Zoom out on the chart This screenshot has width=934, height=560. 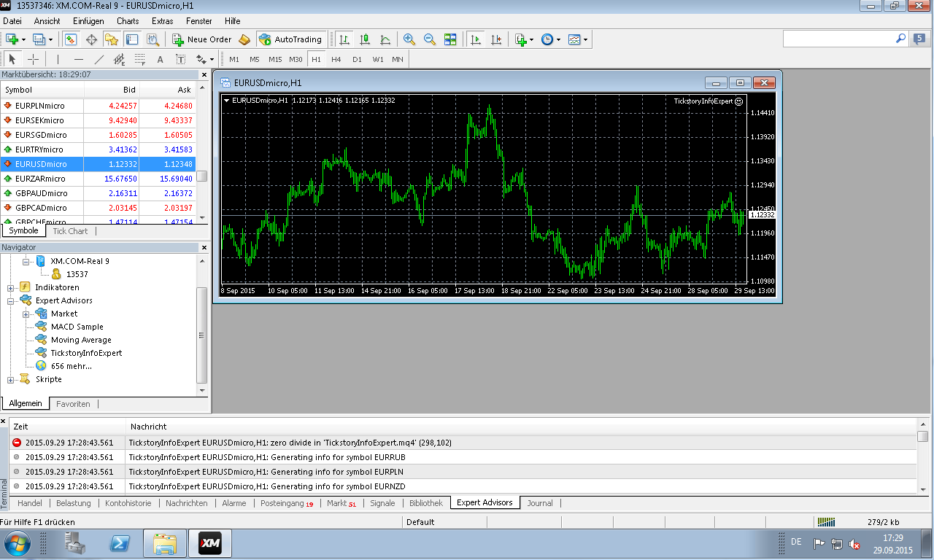[430, 39]
